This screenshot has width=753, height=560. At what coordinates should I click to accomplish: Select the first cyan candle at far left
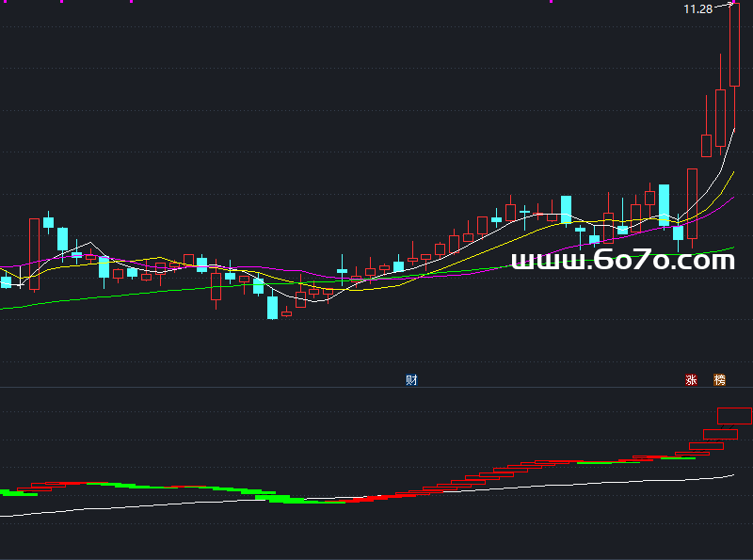tap(6, 281)
